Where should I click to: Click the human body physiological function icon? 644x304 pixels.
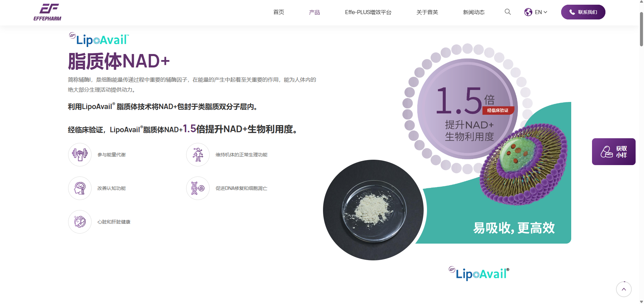pyautogui.click(x=198, y=155)
